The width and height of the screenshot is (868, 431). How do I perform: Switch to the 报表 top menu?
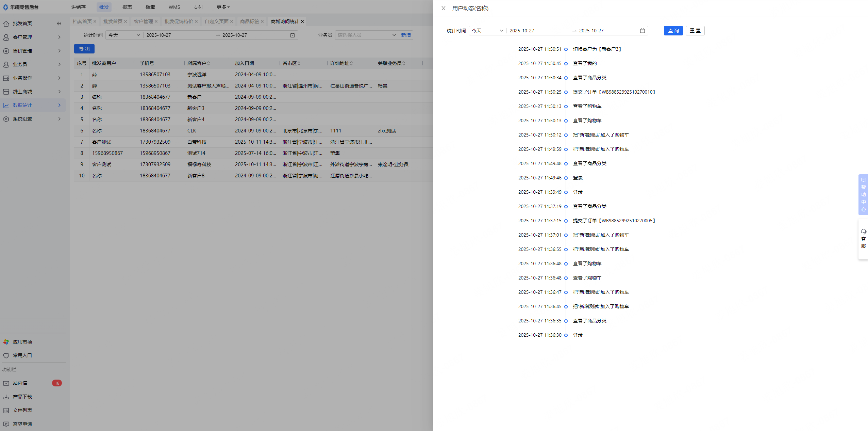click(127, 7)
